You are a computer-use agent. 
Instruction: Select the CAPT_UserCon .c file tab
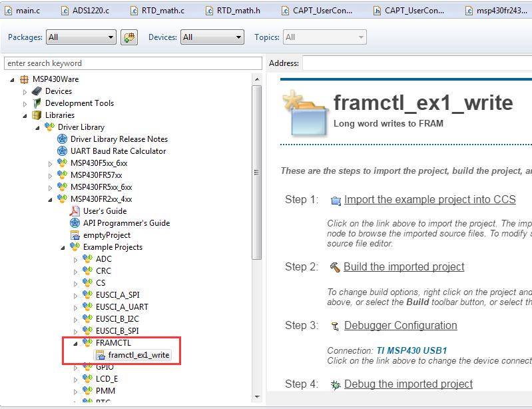[317, 11]
